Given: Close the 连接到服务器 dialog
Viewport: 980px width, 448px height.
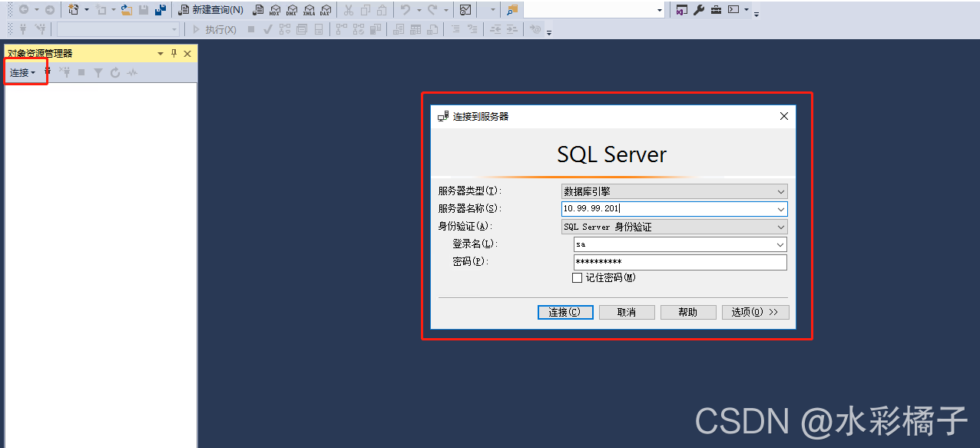Looking at the screenshot, I should (783, 116).
